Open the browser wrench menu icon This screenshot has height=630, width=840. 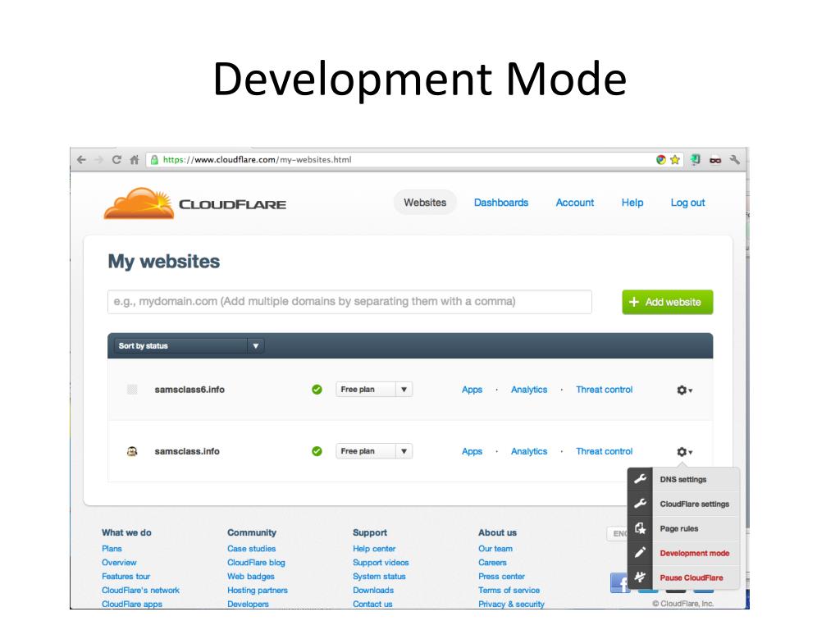734,160
